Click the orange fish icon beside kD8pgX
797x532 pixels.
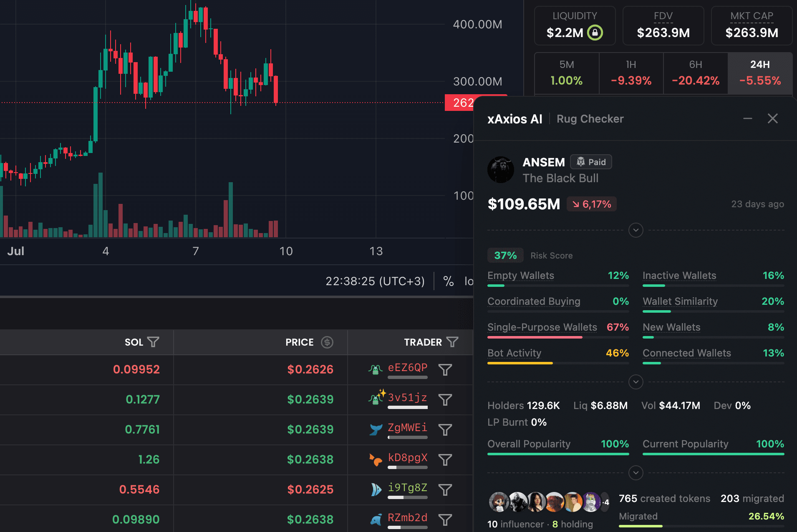(376, 460)
